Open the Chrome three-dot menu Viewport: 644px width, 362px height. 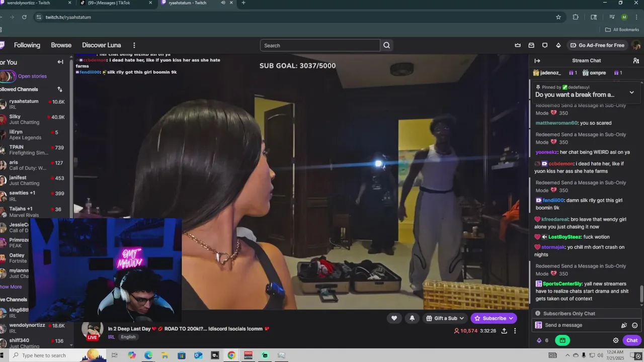[x=636, y=17]
